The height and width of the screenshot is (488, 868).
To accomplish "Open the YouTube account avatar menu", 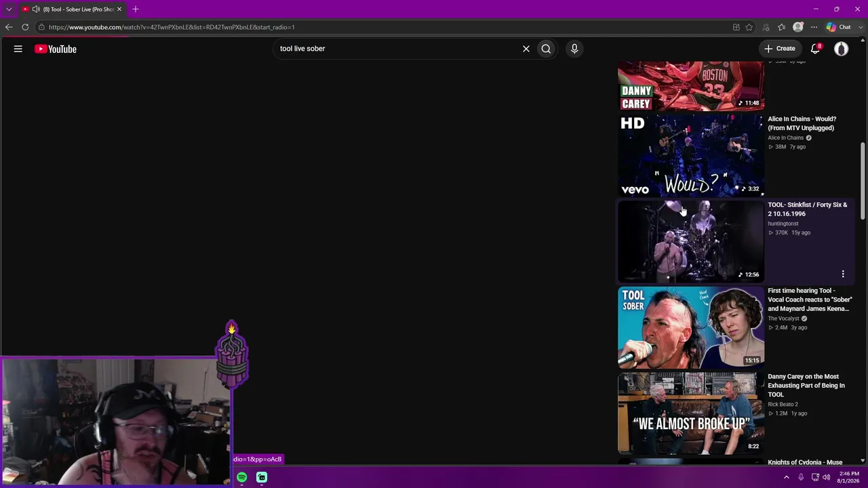I will click(x=842, y=49).
